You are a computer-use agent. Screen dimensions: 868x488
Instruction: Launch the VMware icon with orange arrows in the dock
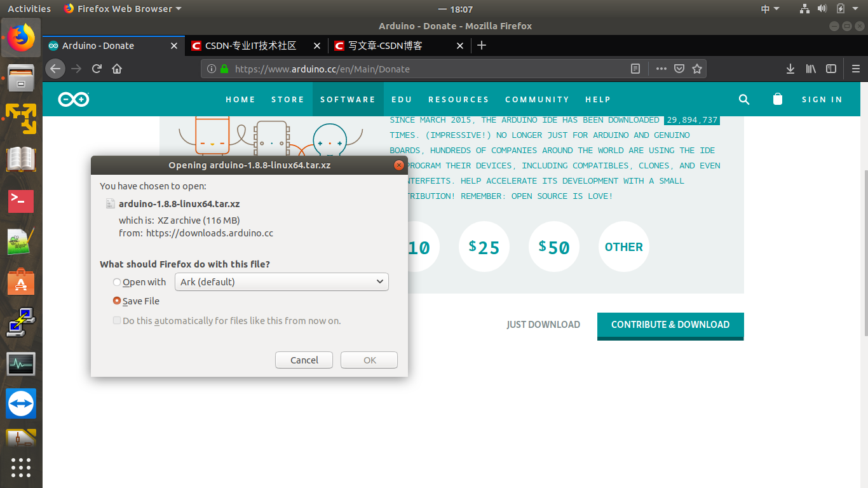click(21, 119)
